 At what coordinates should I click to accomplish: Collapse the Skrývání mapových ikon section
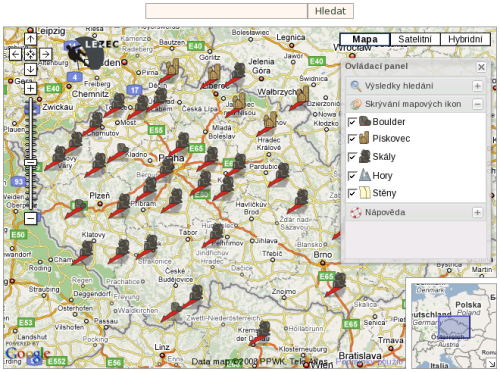click(x=477, y=104)
